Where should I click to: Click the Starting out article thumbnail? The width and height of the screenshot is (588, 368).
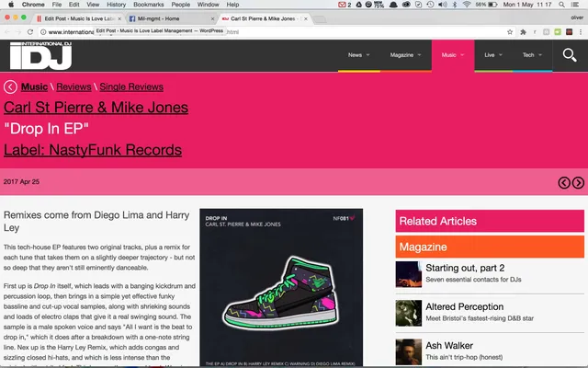(x=409, y=274)
